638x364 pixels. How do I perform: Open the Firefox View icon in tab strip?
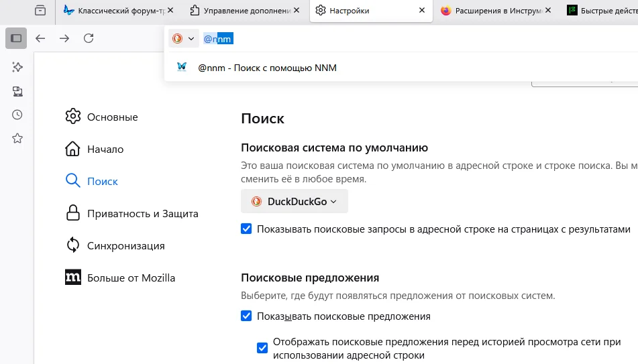41,10
